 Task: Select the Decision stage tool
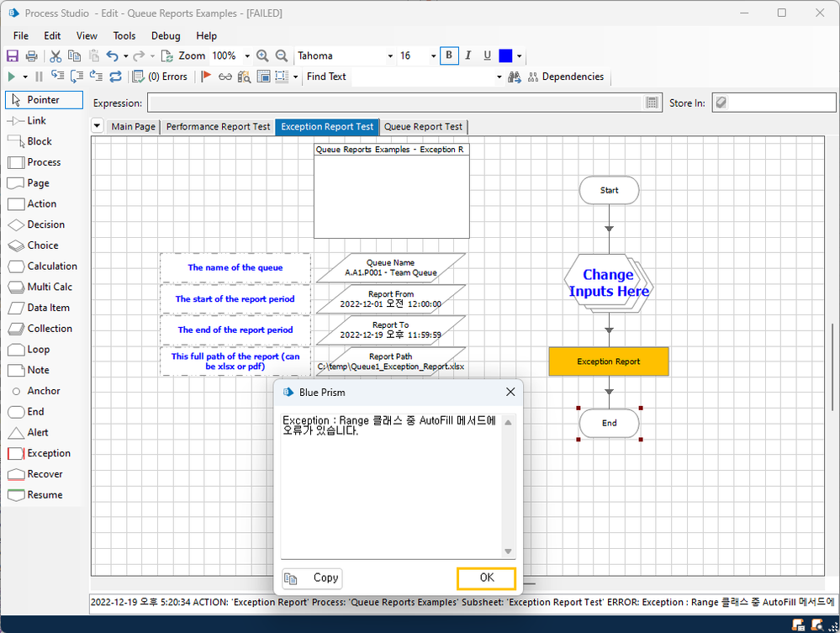[43, 224]
